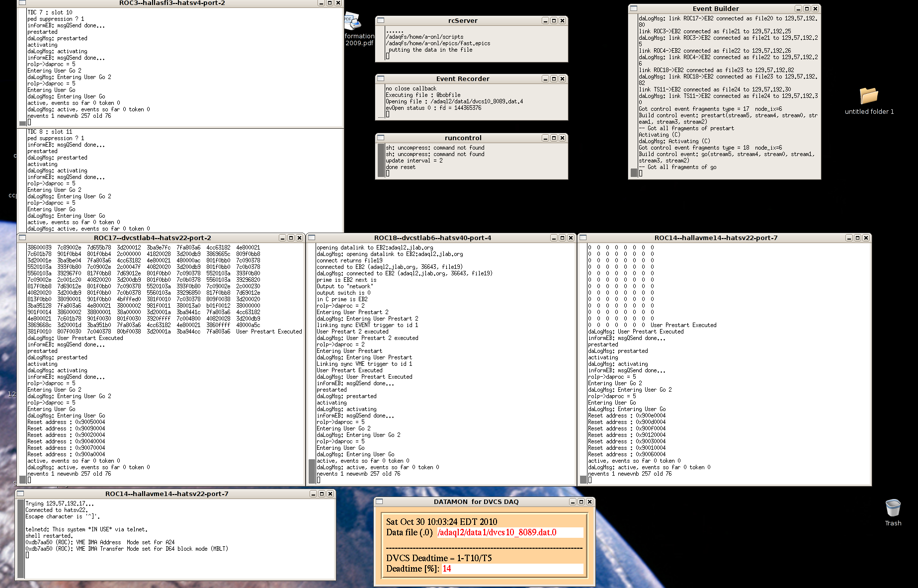Click 'putting the data in the file' in rcServer
Image resolution: width=918 pixels, height=588 pixels.
[430, 50]
